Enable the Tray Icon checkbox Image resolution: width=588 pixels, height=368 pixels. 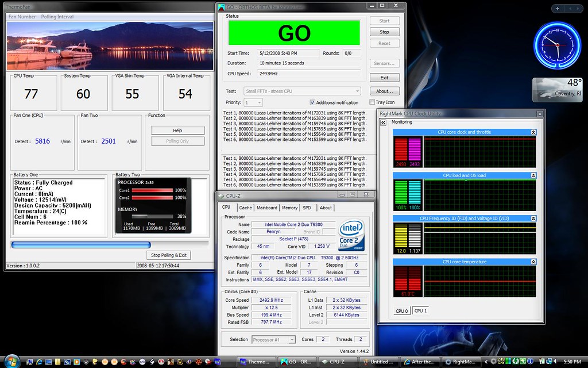click(372, 102)
